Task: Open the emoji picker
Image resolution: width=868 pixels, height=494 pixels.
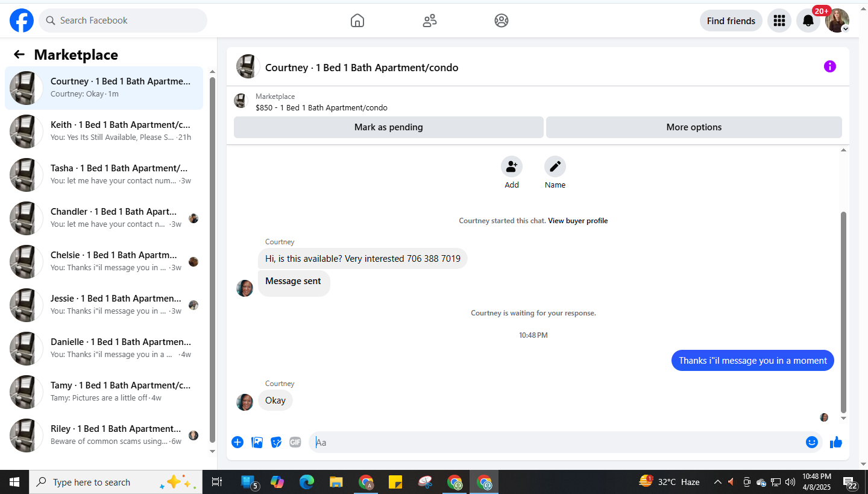Action: pyautogui.click(x=812, y=442)
